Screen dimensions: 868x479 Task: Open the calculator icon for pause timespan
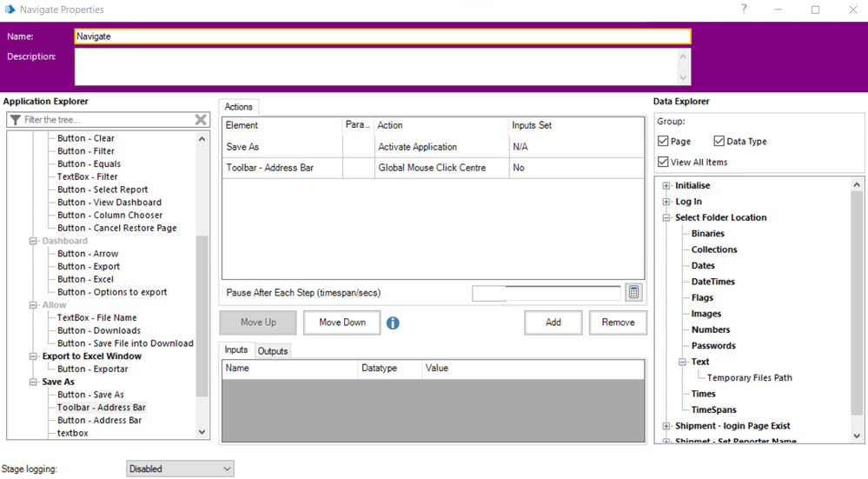pos(633,293)
